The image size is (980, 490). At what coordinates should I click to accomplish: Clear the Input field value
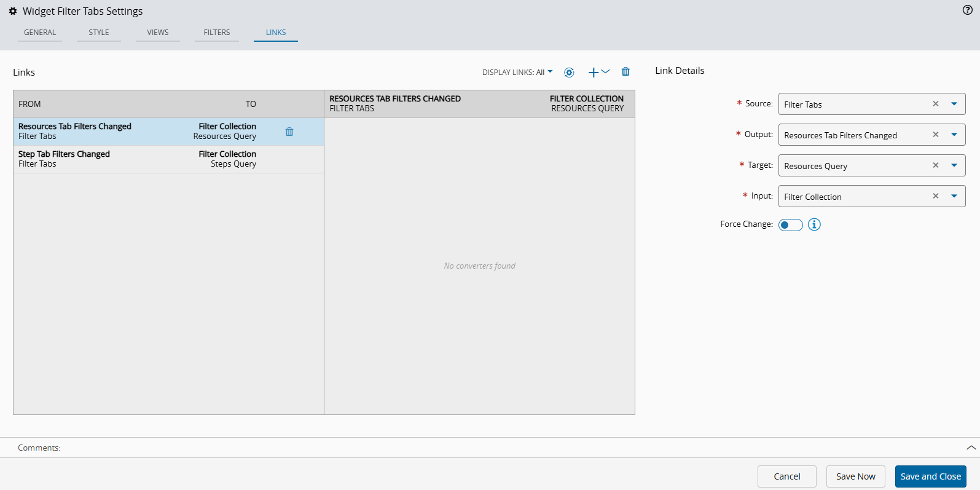[x=936, y=196]
